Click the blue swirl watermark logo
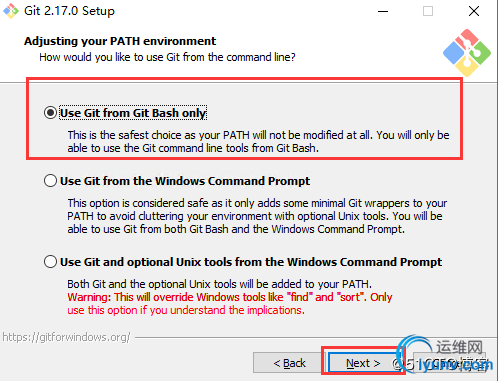This screenshot has height=381, width=499. pos(412,353)
